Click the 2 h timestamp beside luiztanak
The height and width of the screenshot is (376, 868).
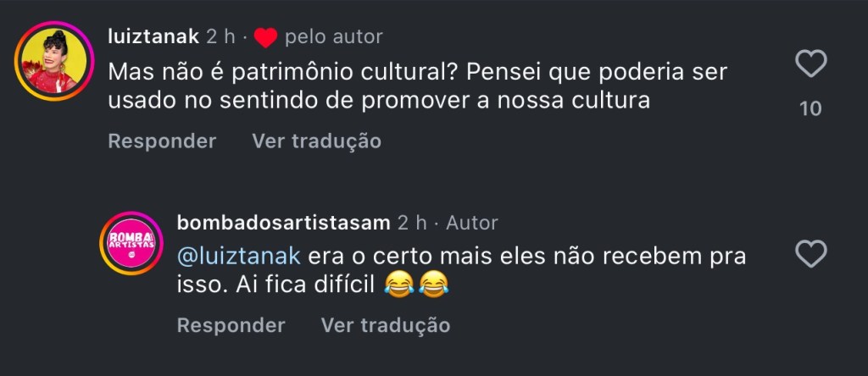[221, 36]
